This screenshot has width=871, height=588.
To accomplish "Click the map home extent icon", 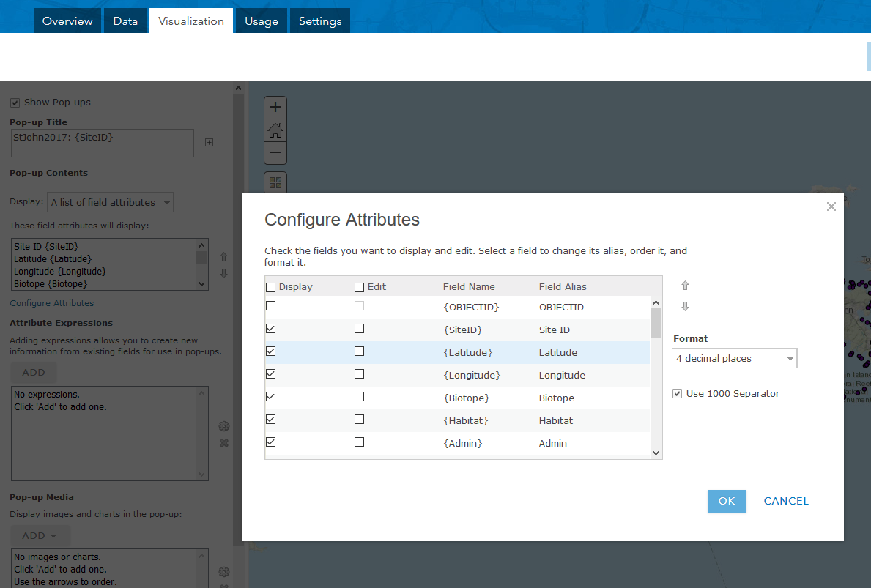I will click(275, 130).
